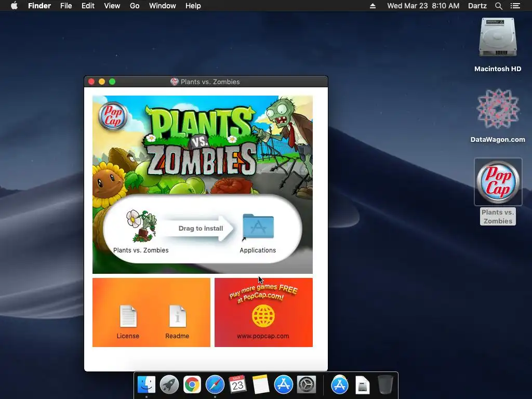Click the eject icon in menu bar
The height and width of the screenshot is (399, 532).
373,6
